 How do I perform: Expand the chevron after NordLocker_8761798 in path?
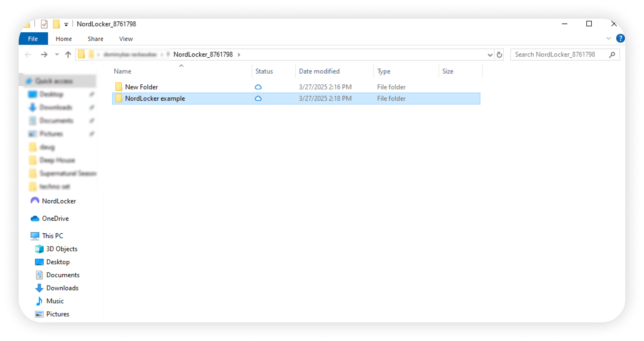pyautogui.click(x=239, y=54)
